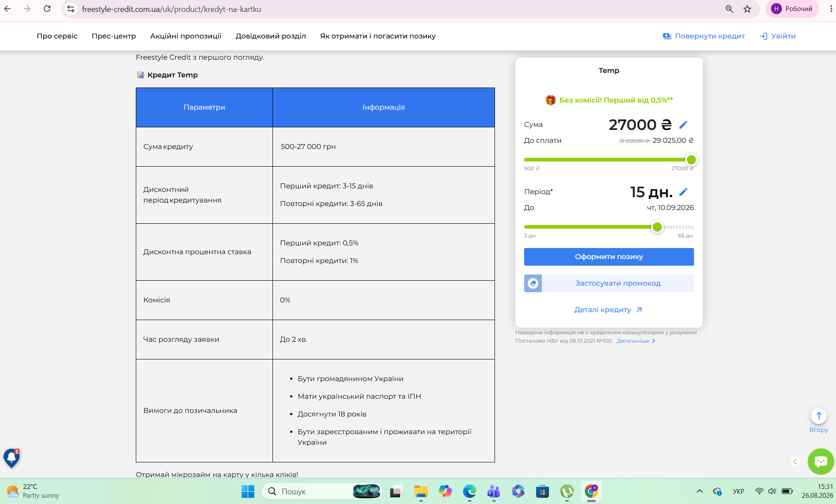
Task: Open Довідковий розділ menu item
Action: (271, 36)
